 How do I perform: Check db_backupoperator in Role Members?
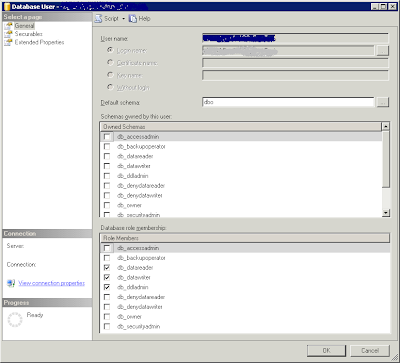[x=107, y=258]
